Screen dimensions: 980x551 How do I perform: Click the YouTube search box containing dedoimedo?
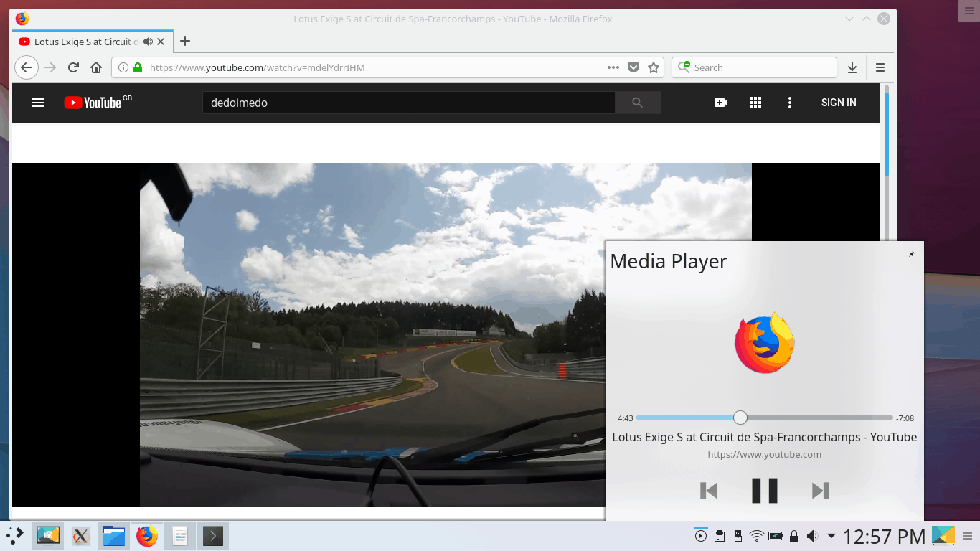pyautogui.click(x=408, y=103)
